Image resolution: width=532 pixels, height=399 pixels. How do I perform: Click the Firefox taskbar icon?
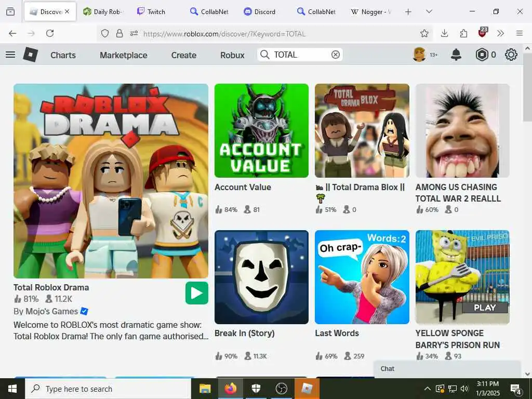230,389
